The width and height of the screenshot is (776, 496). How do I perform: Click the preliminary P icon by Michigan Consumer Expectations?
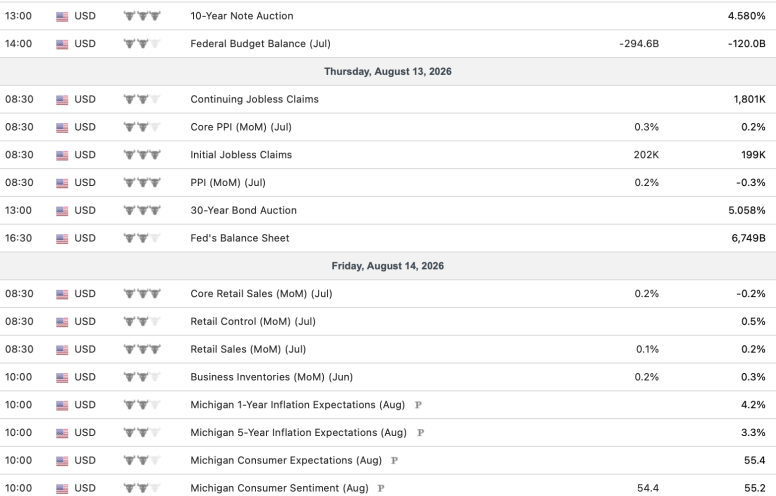[x=394, y=460]
